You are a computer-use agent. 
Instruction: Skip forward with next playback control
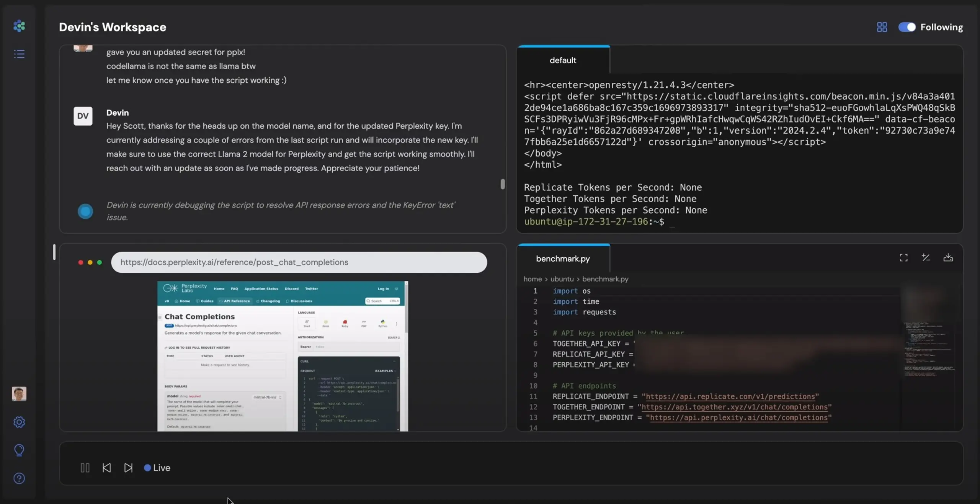click(128, 467)
